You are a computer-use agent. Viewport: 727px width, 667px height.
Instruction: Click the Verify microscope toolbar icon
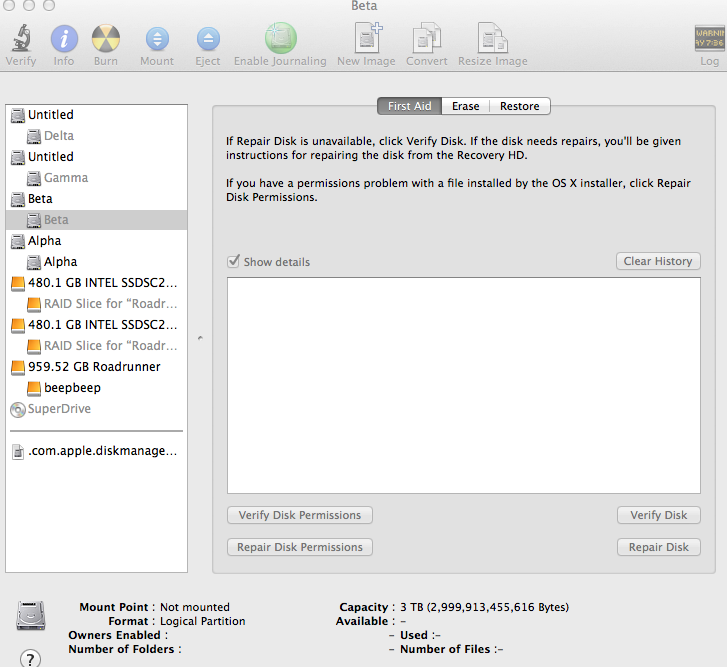[x=21, y=38]
